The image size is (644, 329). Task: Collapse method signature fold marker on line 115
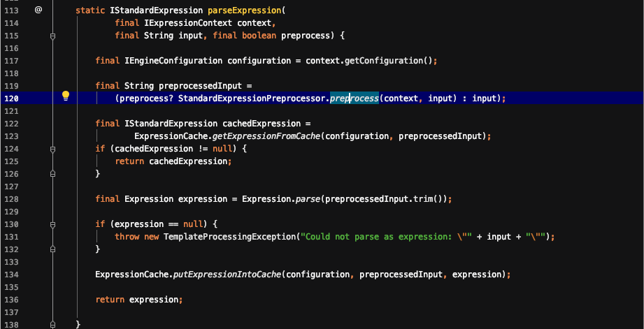(x=53, y=36)
